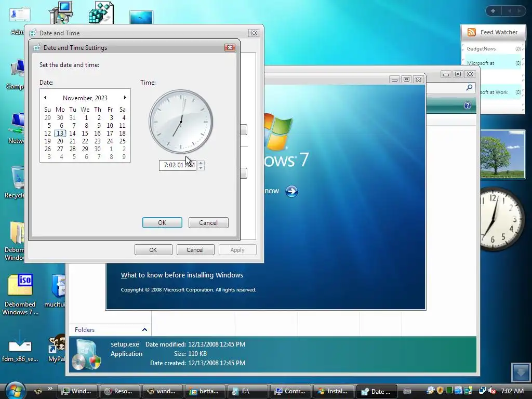Switch to betta... taskbar button

(x=204, y=391)
